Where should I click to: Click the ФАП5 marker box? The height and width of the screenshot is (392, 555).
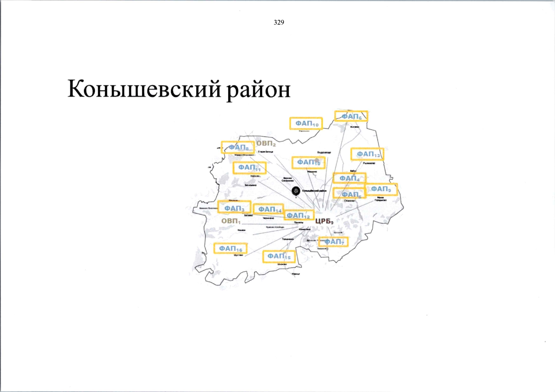coord(349,194)
